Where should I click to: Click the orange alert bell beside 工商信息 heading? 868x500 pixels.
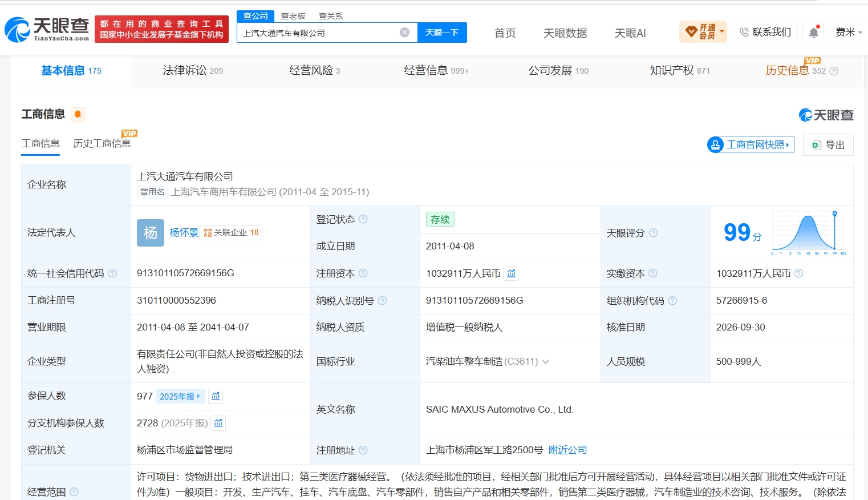tap(78, 114)
